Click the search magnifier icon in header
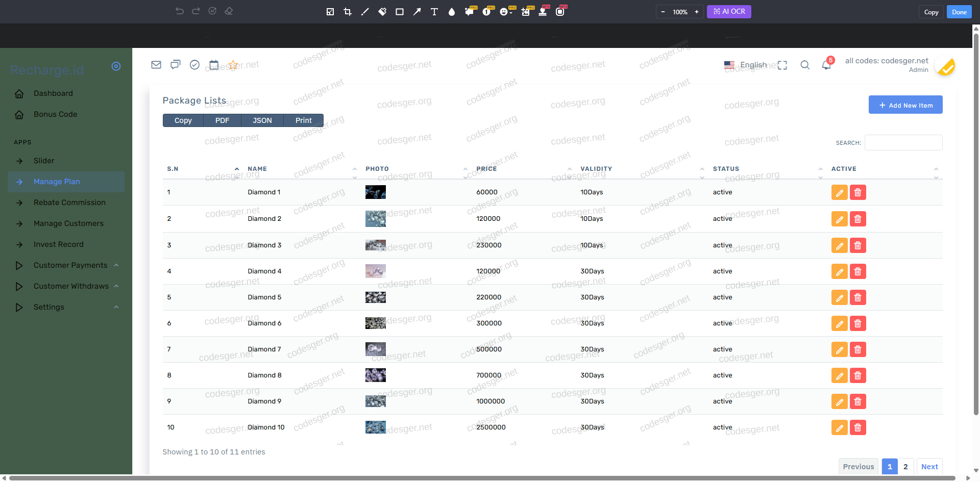The width and height of the screenshot is (980, 482). click(805, 65)
